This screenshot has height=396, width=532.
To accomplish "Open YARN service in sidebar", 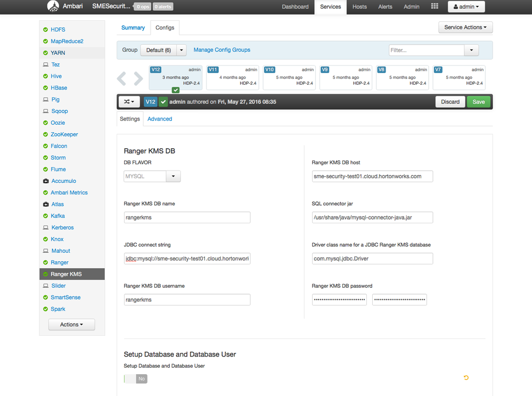I will coord(58,53).
